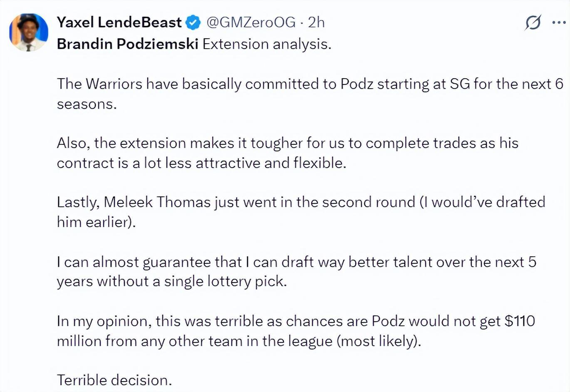This screenshot has width=570, height=392.
Task: Select sentence mentioning Meleek Thomas
Action: point(301,212)
